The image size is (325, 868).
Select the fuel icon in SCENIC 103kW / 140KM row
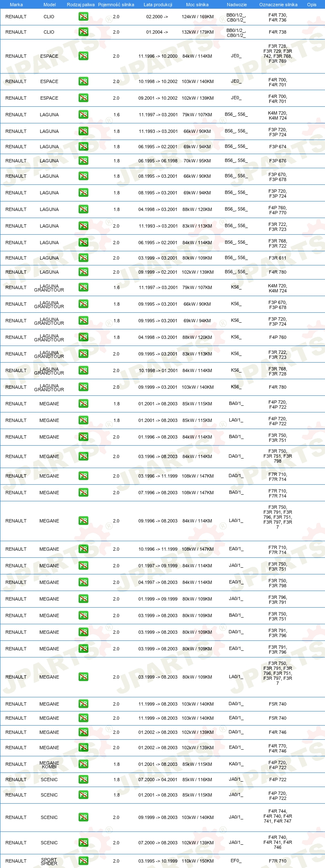coord(83,817)
